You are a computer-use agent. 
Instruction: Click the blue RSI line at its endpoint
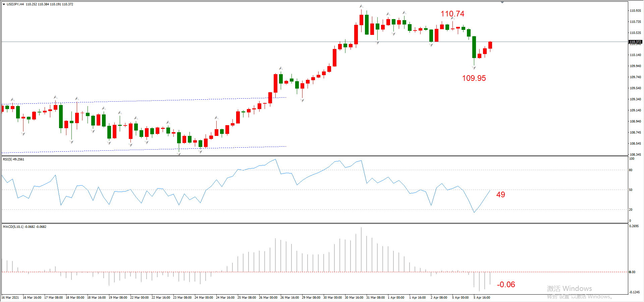click(x=490, y=191)
